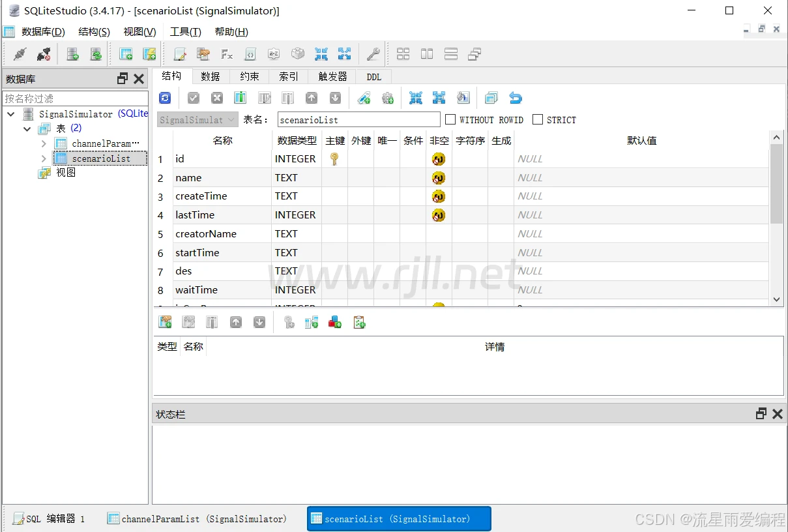This screenshot has width=788, height=532.
Task: Click the 按名称过滤 filter field
Action: 75,98
